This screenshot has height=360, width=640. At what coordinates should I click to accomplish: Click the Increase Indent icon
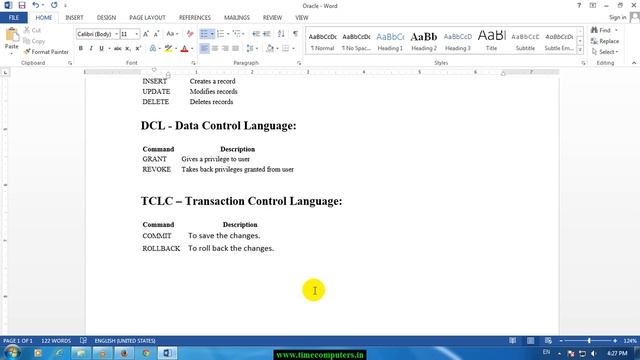(267, 34)
